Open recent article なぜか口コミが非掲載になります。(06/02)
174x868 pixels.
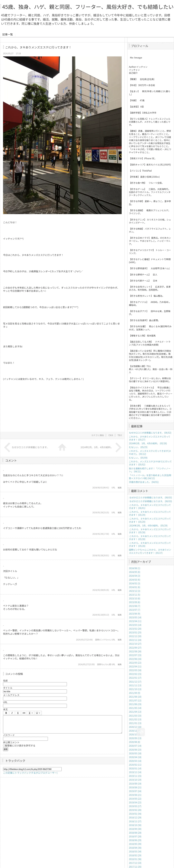[x=150, y=433]
